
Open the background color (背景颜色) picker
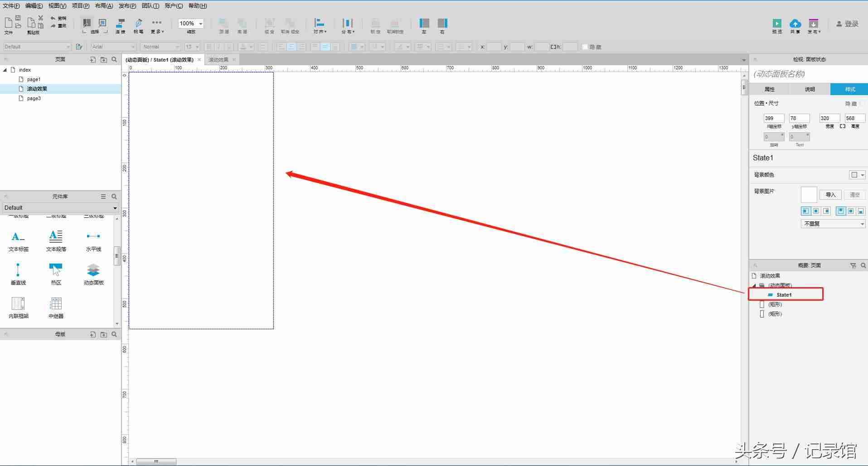point(857,175)
